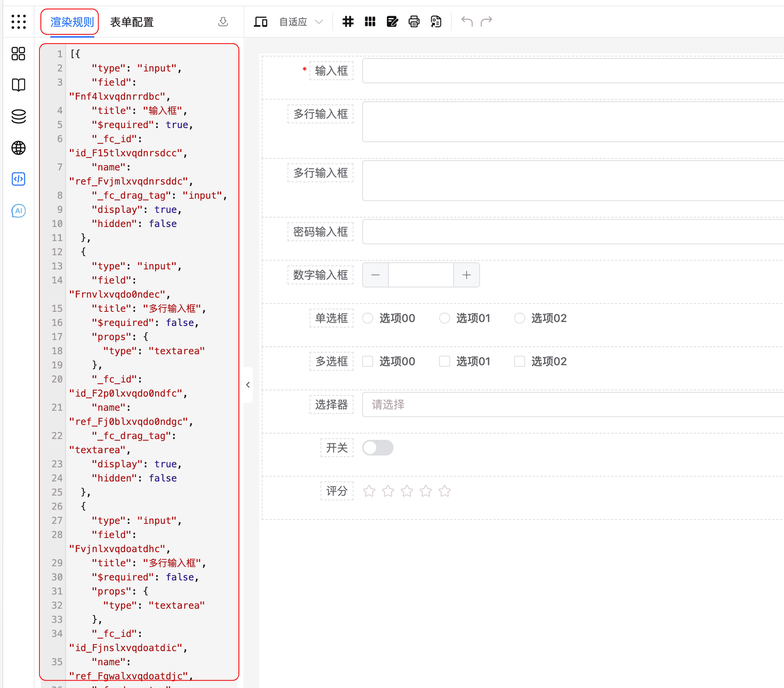Check 选项00 in 多选框 row
The width and height of the screenshot is (784, 688).
click(x=368, y=361)
